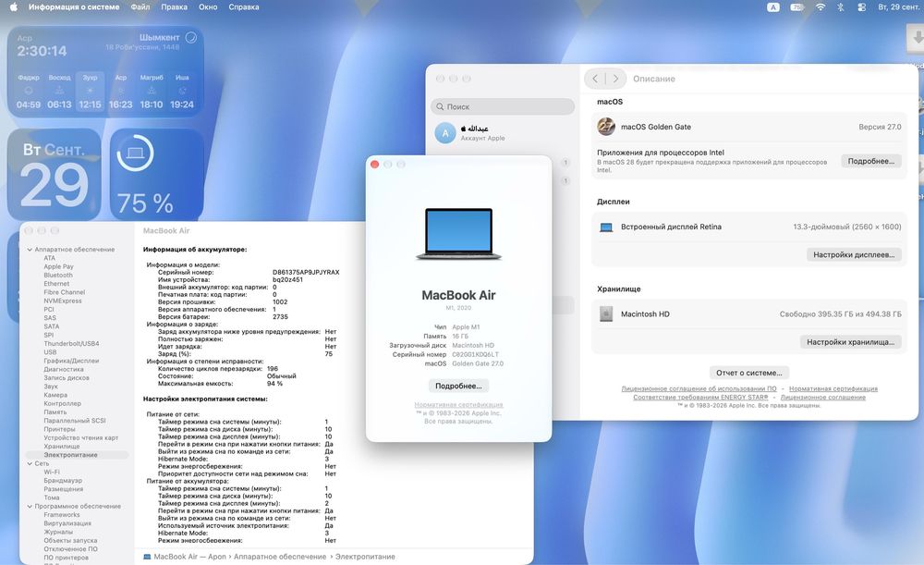The image size is (924, 565).
Task: Open the Правка menu
Action: (174, 7)
